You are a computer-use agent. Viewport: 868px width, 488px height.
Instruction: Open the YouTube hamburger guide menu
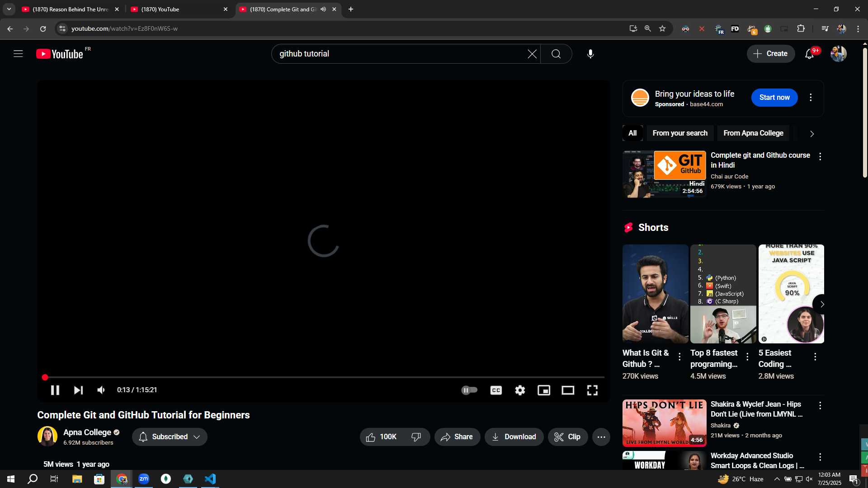(18, 54)
